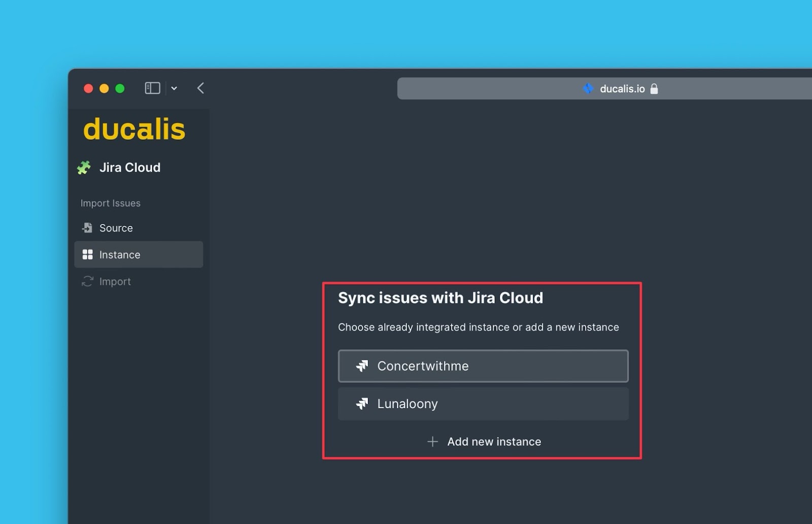Click the Jira icon beside Concertwithme
This screenshot has height=524, width=812.
point(362,366)
